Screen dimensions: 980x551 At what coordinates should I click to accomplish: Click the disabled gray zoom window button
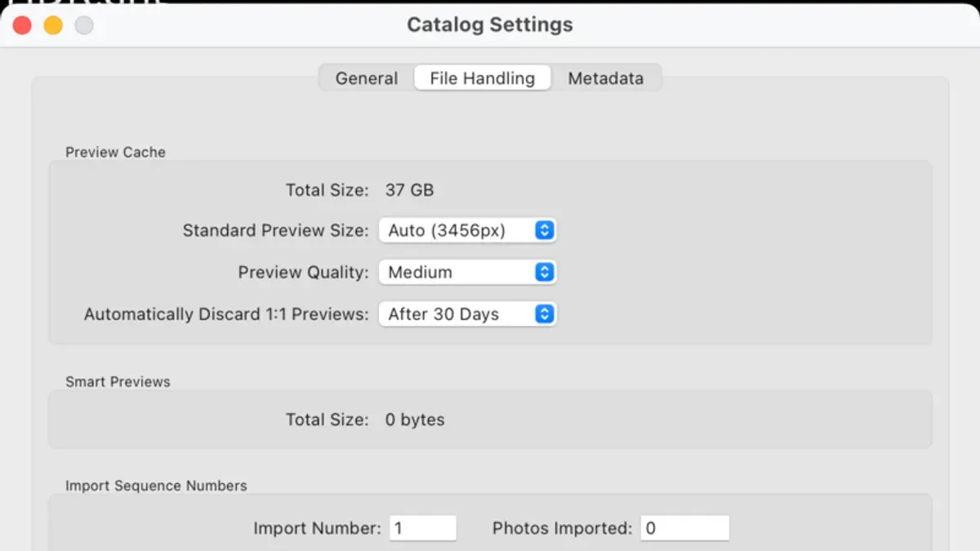pos(84,25)
